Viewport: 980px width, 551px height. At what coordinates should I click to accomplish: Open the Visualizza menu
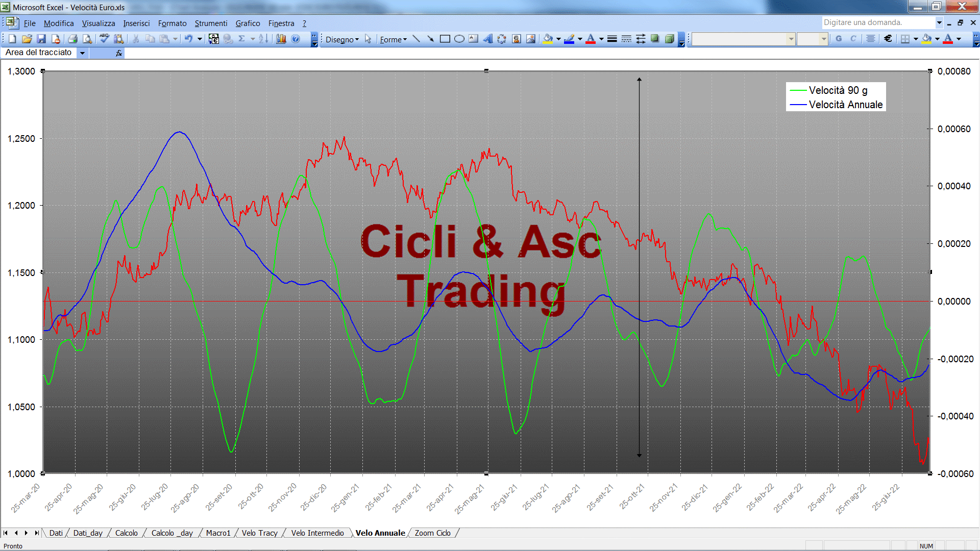tap(99, 23)
